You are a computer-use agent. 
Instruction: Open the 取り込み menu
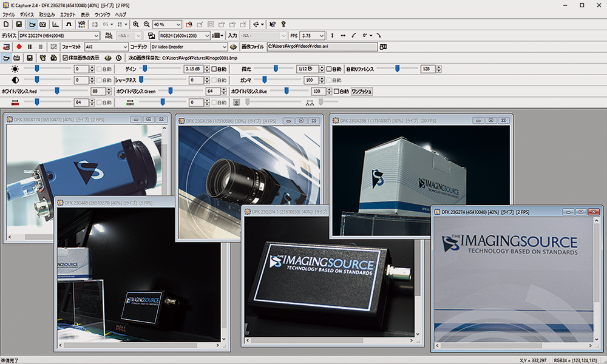pos(47,15)
